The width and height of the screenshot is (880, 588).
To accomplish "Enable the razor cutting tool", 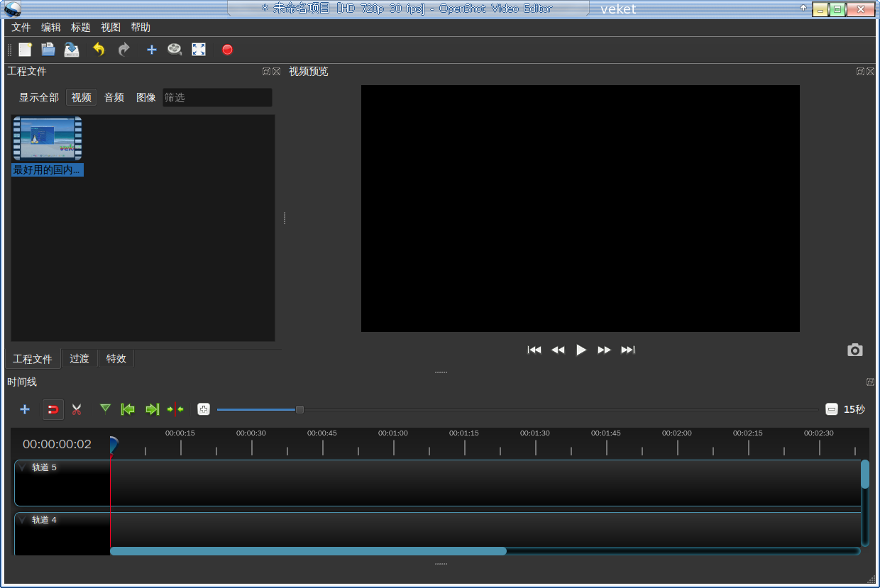I will coord(77,409).
